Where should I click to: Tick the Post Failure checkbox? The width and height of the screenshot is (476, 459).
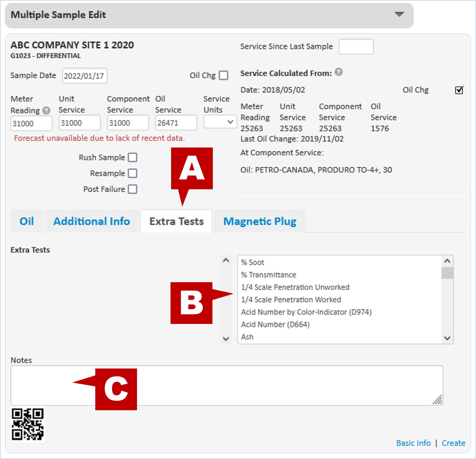tap(133, 189)
